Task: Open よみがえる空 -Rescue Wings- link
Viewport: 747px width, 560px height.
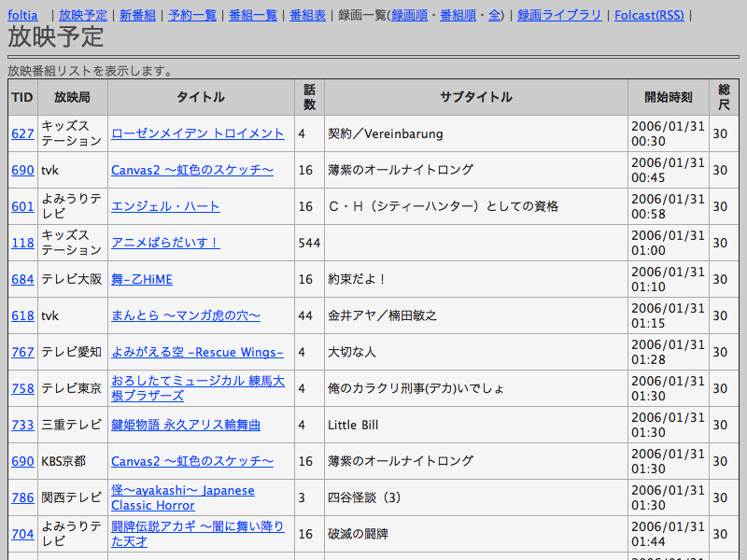Action: click(x=196, y=352)
